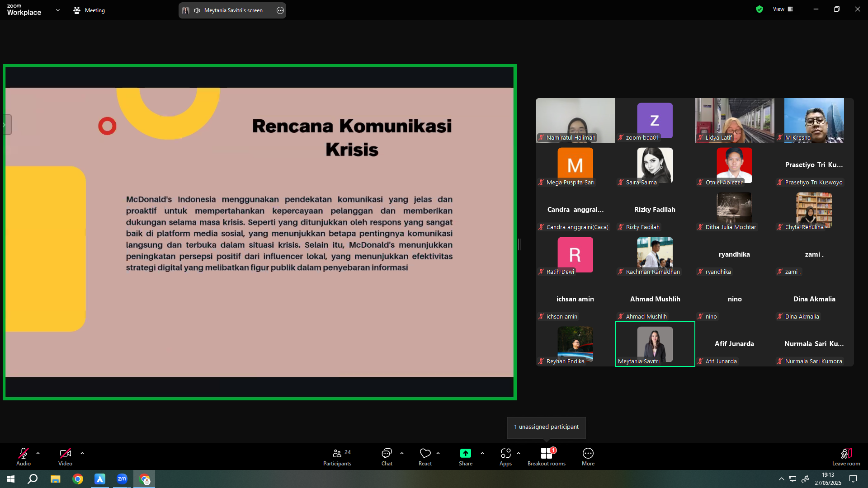Expand reactions caret beside React
Screen dimensions: 868x488
438,453
